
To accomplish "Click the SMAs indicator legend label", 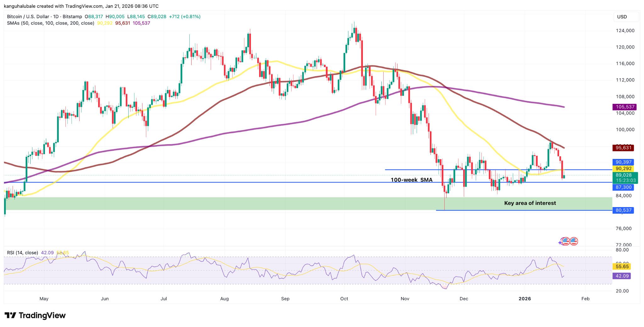I will pyautogui.click(x=51, y=23).
